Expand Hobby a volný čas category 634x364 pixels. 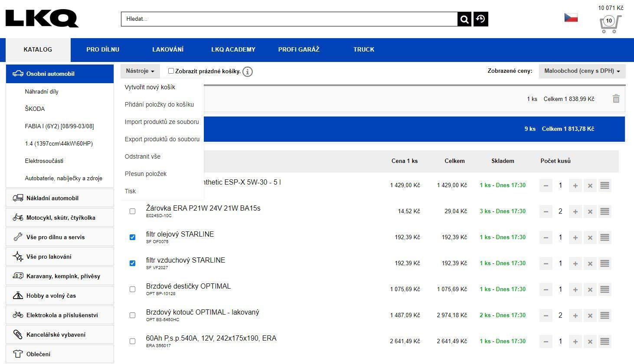(x=60, y=296)
